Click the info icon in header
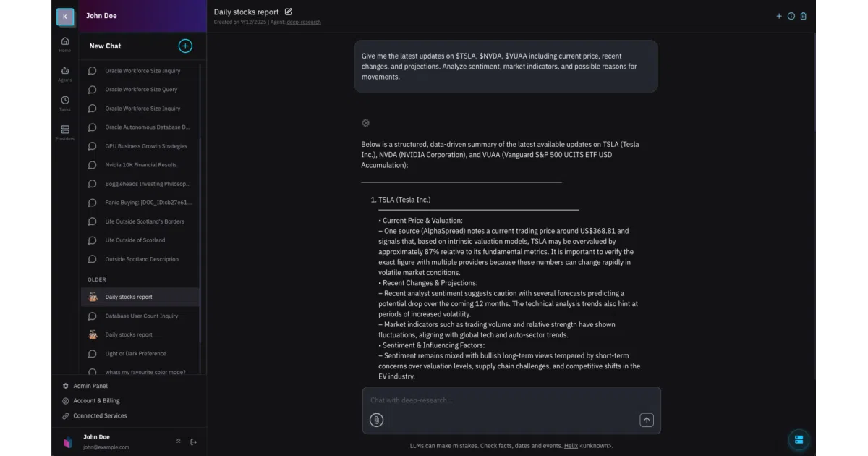Image resolution: width=868 pixels, height=456 pixels. click(x=791, y=16)
